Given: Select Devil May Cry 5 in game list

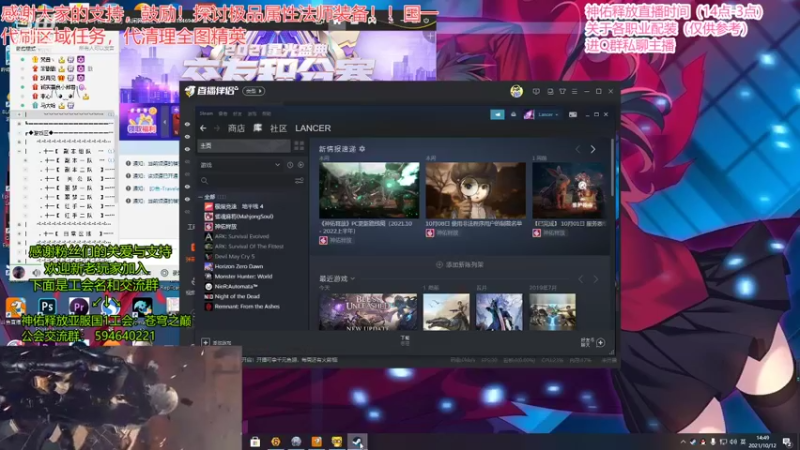Looking at the screenshot, I should (x=234, y=257).
